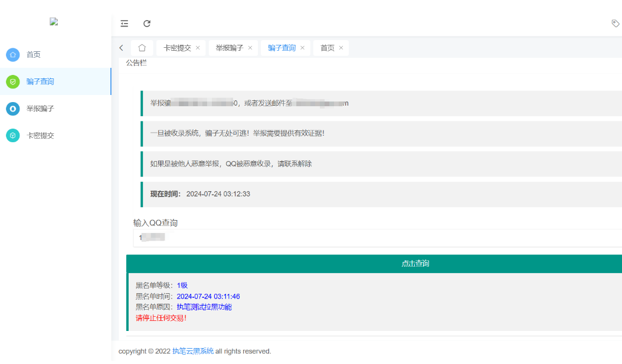Click the 现在时间 2024-07-24 03:12:33 text
Viewport: 622px width, 364px height.
pyautogui.click(x=200, y=194)
